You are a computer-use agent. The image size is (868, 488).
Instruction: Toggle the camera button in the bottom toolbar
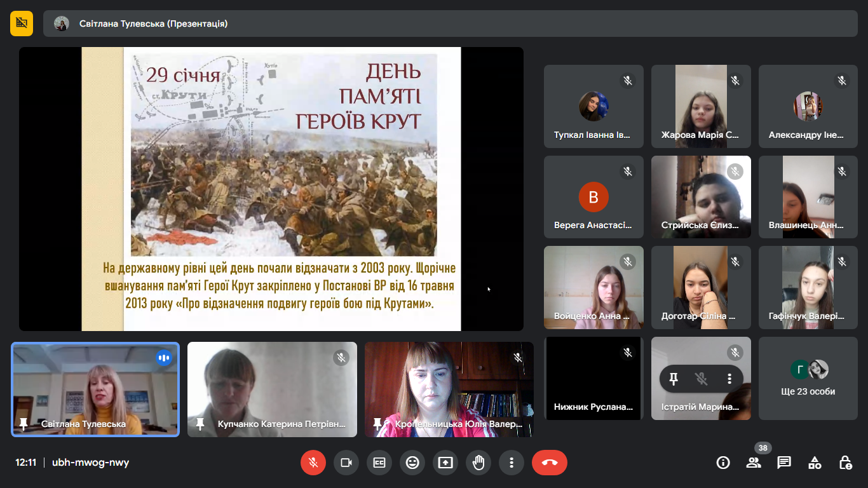click(346, 463)
